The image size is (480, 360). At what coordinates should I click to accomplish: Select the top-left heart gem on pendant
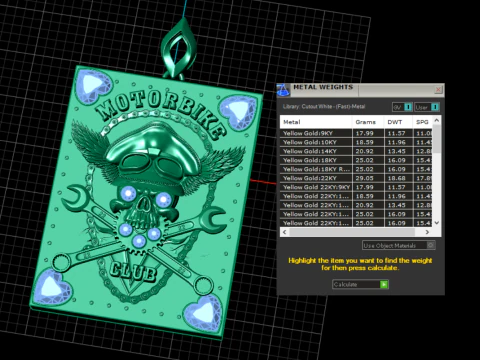point(93,86)
